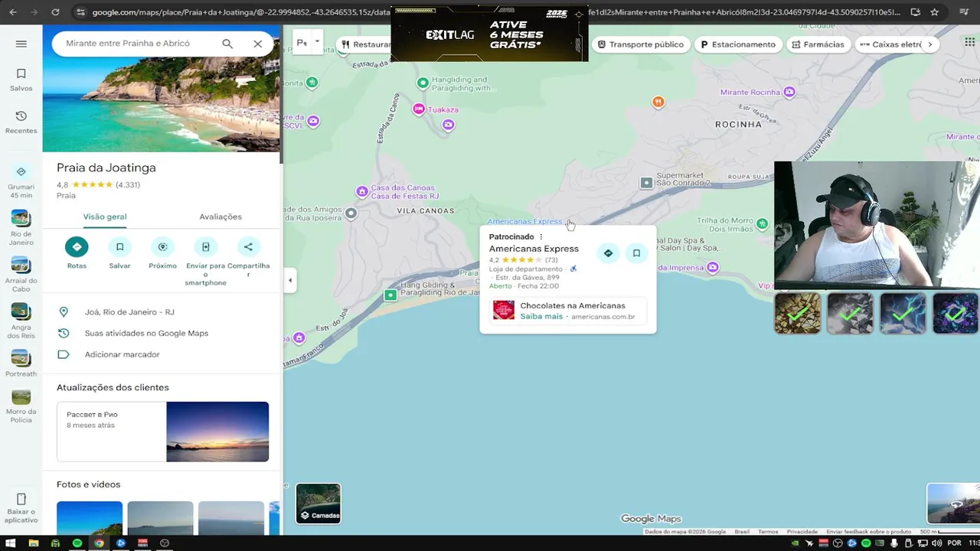Open options menu beside Patrocinado label
The width and height of the screenshot is (980, 551).
tap(541, 236)
